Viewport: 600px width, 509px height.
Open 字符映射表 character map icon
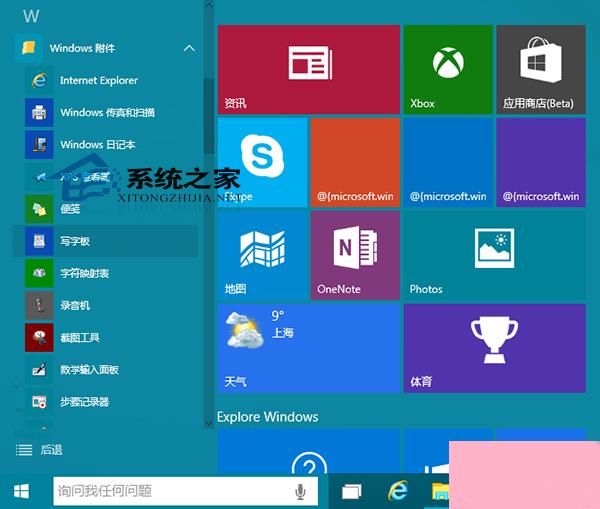pos(39,273)
